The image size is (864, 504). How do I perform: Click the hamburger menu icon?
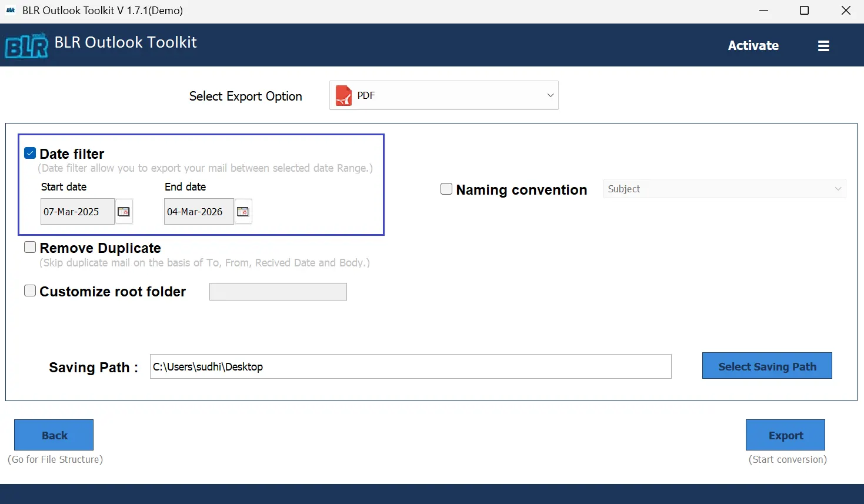tap(823, 46)
